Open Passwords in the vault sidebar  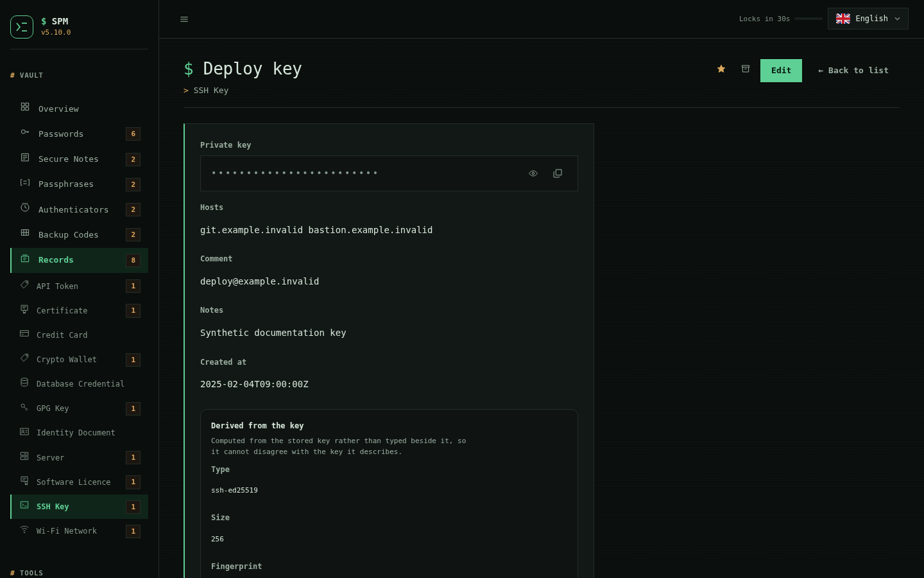click(x=80, y=134)
